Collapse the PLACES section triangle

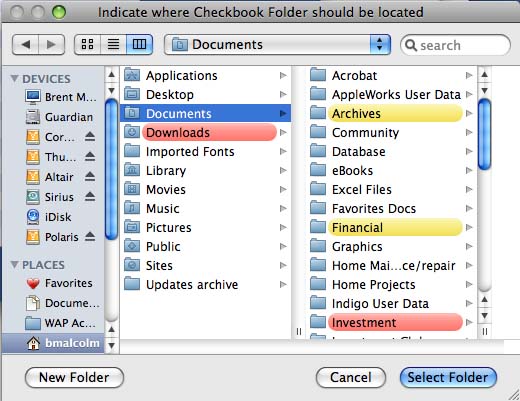tap(14, 265)
